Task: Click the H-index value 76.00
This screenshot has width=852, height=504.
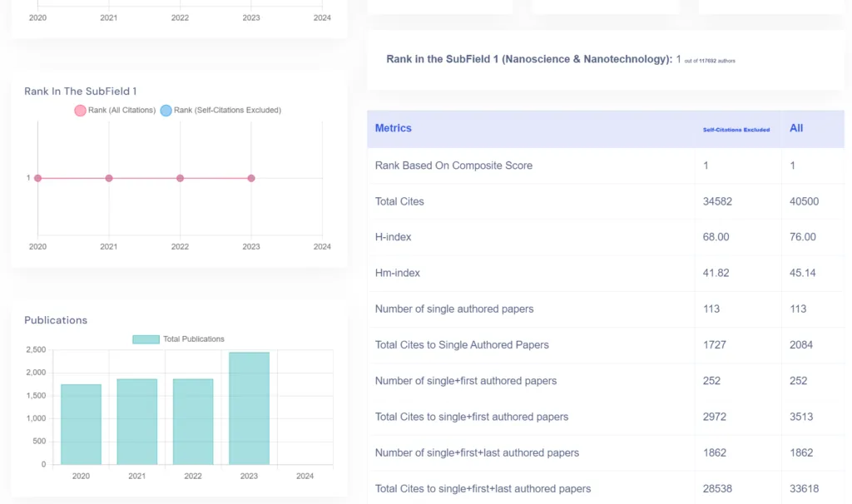Action: coord(803,237)
